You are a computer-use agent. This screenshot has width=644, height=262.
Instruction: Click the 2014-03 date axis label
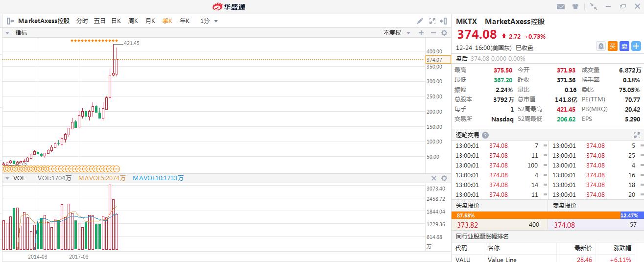[x=38, y=256]
